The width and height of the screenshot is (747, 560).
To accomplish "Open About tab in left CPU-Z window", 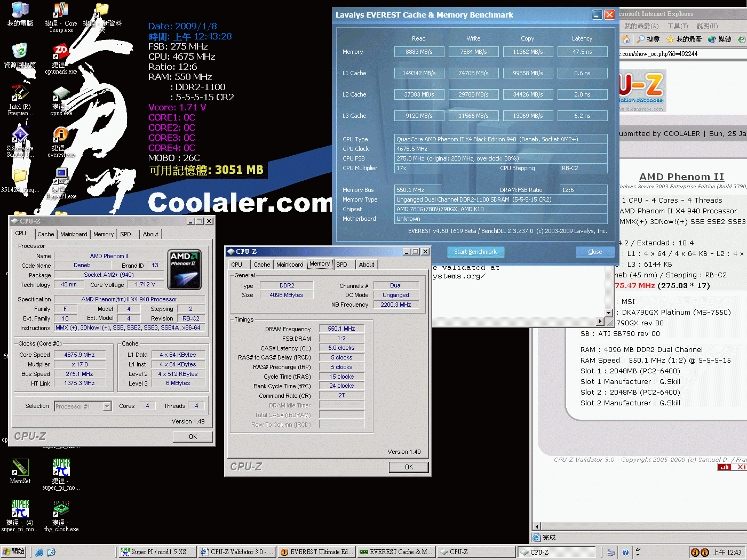I will [150, 234].
